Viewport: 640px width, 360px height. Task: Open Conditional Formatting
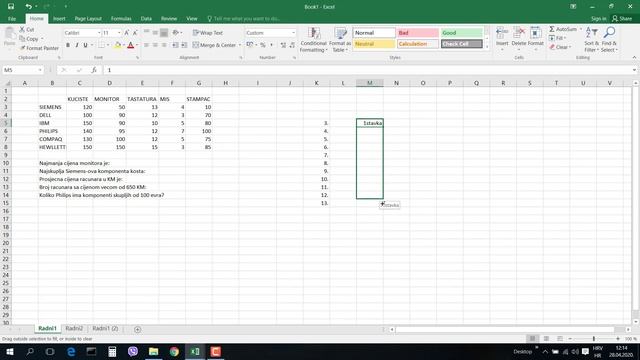313,40
